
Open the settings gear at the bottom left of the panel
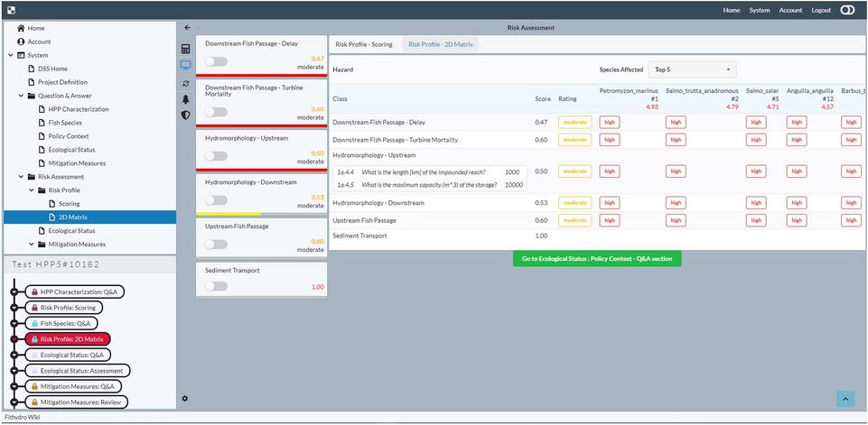pos(185,398)
